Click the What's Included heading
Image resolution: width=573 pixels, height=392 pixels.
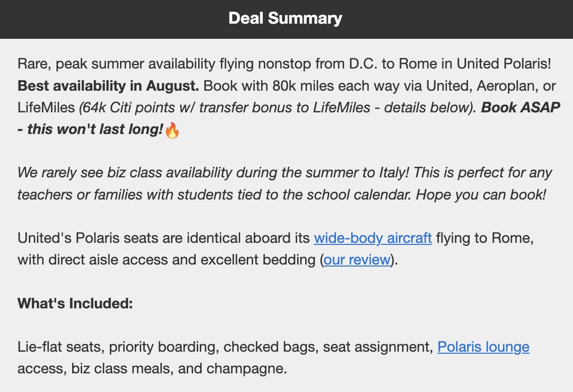point(75,303)
